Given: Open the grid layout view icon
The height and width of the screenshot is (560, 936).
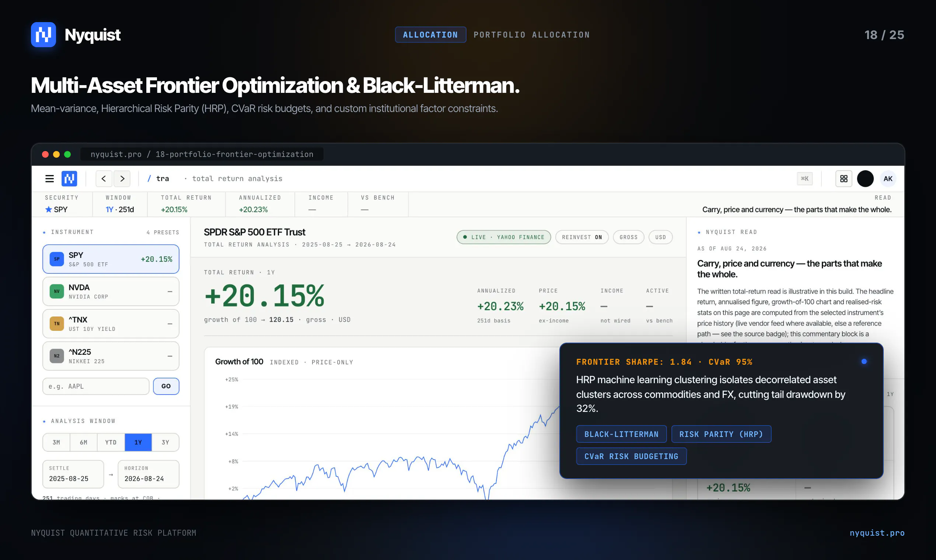Looking at the screenshot, I should click(844, 178).
